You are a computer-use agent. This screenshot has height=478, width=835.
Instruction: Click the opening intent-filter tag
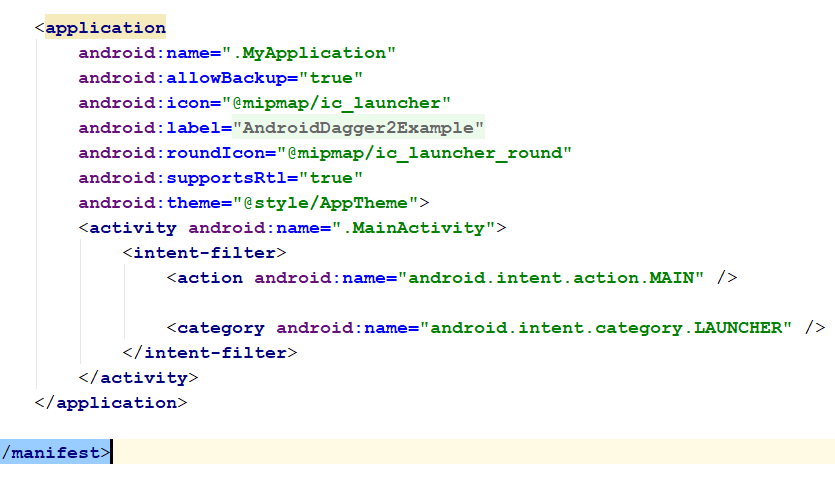tap(204, 253)
